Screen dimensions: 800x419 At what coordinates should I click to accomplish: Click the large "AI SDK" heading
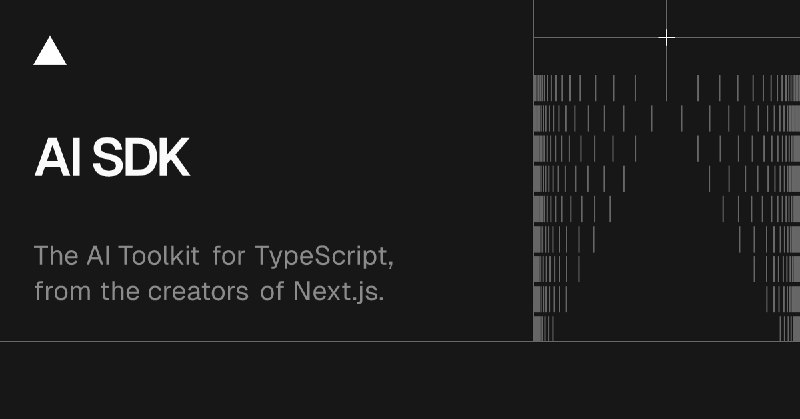(112, 160)
